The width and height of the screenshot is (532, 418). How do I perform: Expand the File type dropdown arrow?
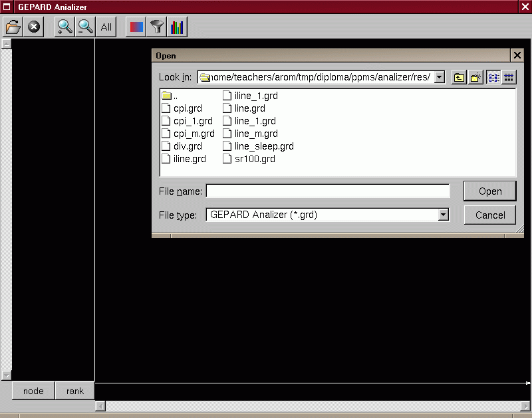coord(444,215)
